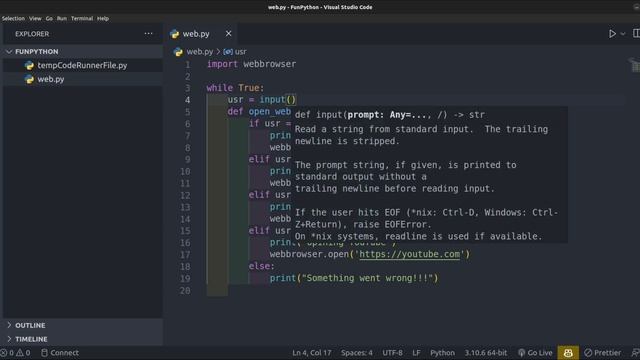Open the Terminal menu
Image resolution: width=640 pixels, height=360 pixels.
coord(82,18)
